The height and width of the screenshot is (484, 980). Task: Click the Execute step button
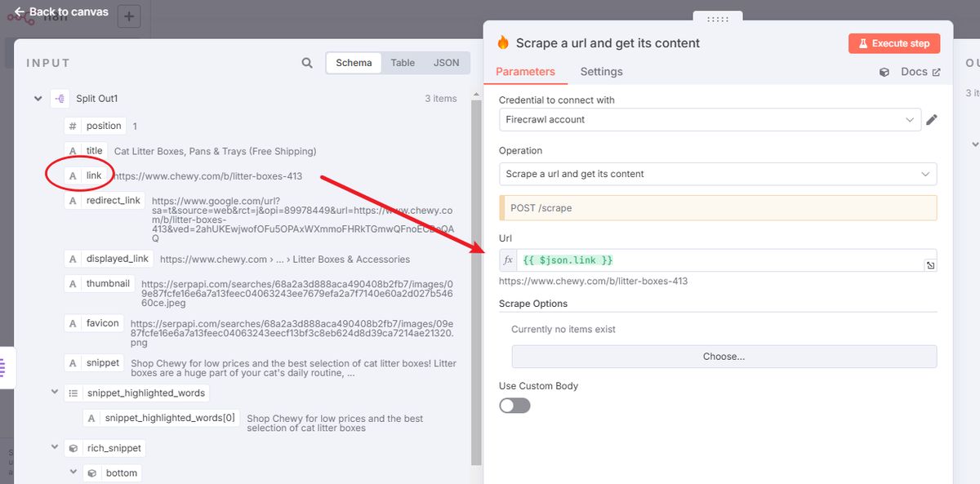point(894,43)
